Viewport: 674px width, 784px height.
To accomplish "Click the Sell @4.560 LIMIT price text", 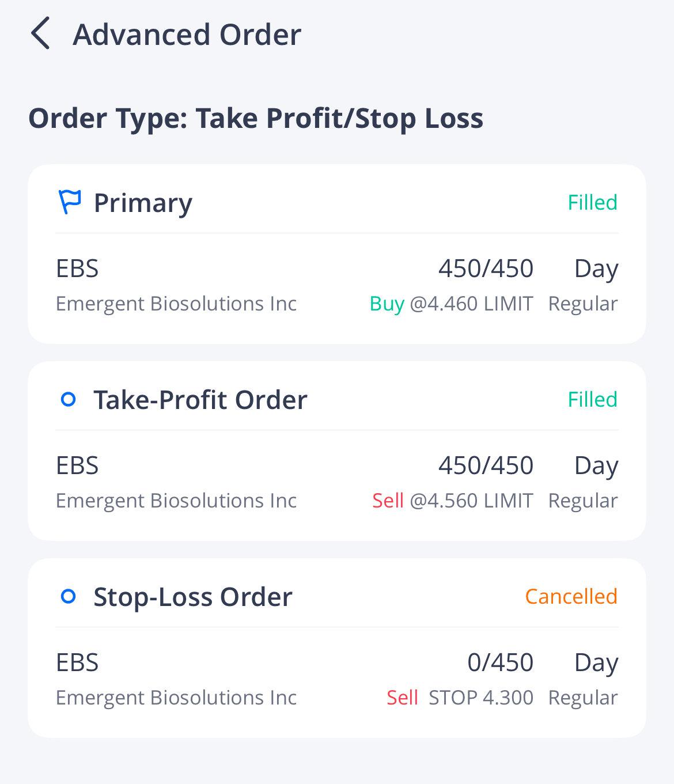I will 452,501.
